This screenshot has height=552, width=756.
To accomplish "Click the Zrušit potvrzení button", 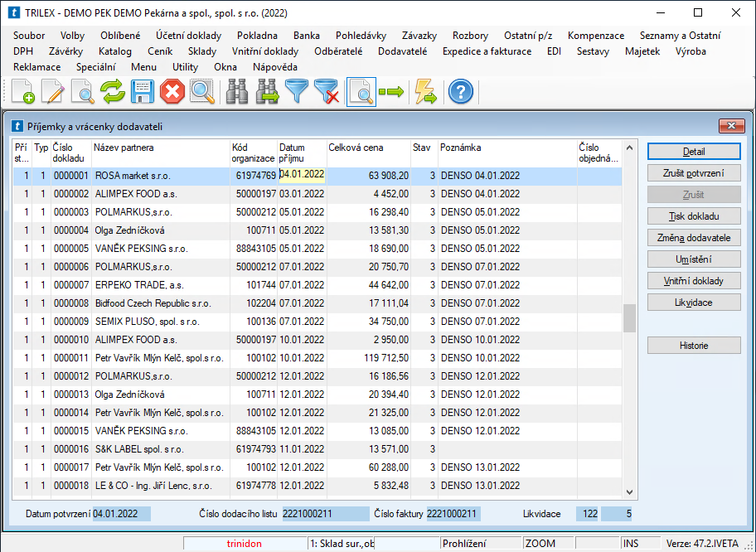I will (x=694, y=173).
